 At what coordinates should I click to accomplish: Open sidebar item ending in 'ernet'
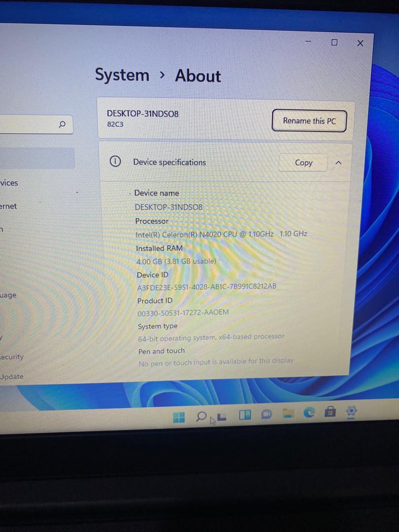point(8,206)
